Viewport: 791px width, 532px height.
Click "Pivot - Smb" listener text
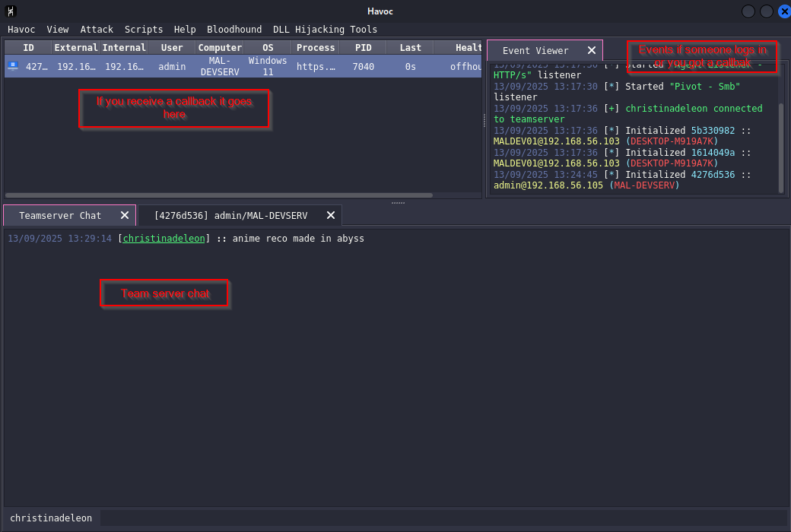[x=705, y=86]
